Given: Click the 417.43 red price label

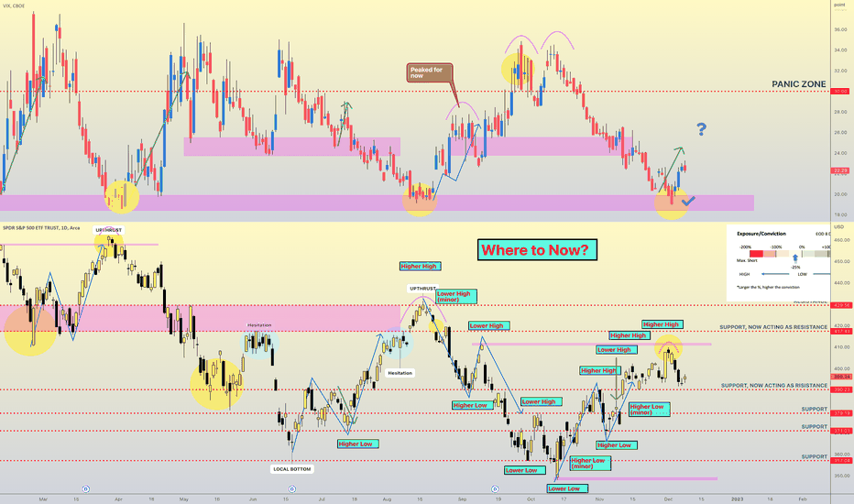Looking at the screenshot, I should [841, 331].
